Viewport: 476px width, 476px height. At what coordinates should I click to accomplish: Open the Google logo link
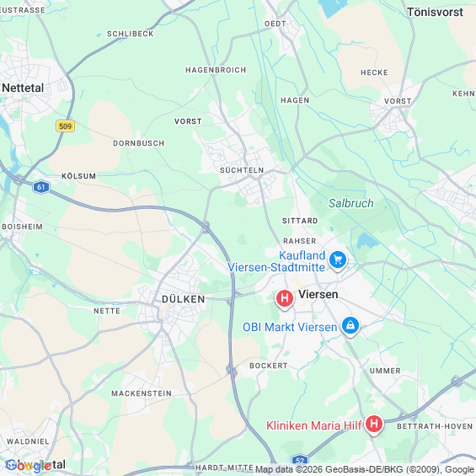29,466
